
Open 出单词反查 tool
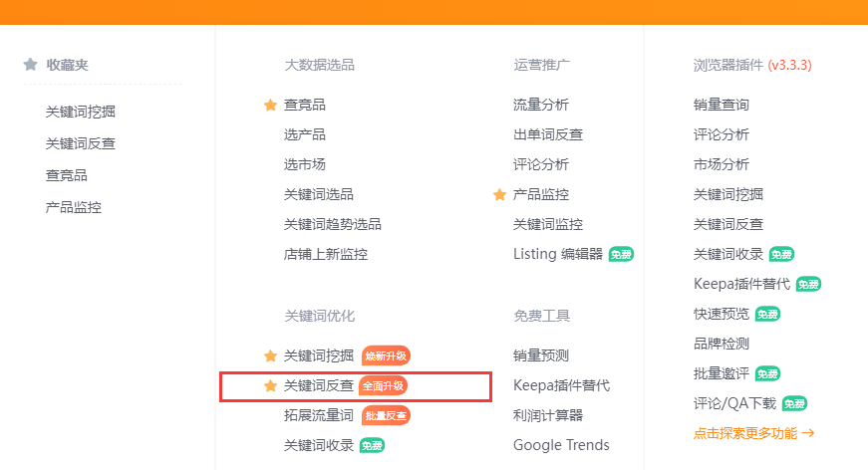(x=548, y=134)
